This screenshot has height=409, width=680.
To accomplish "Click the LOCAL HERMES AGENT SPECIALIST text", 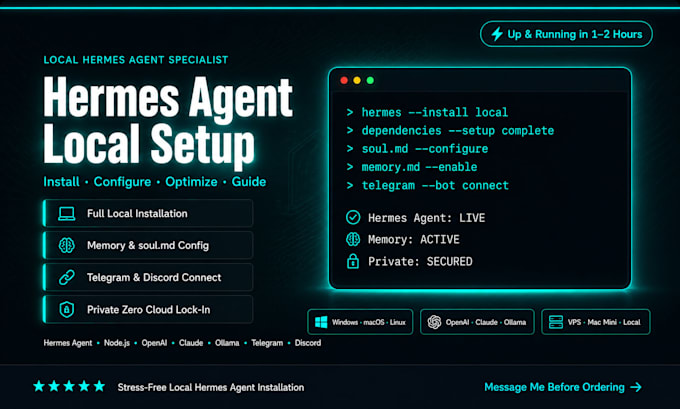I will 136,60.
